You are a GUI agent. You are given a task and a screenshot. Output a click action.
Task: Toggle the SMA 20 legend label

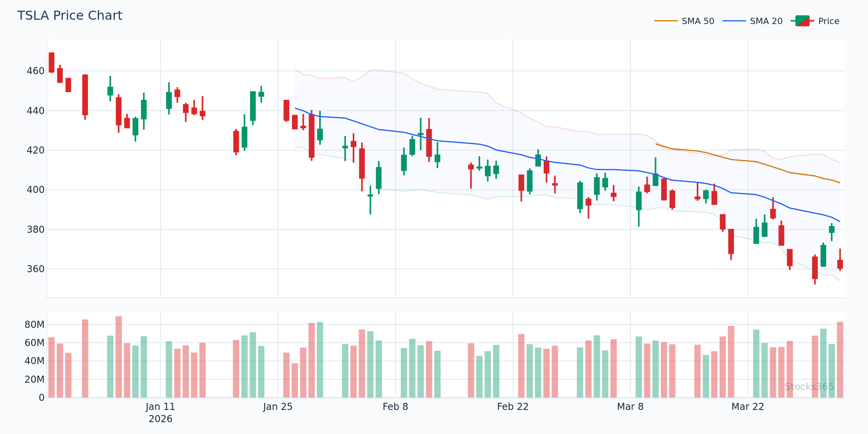pos(766,21)
